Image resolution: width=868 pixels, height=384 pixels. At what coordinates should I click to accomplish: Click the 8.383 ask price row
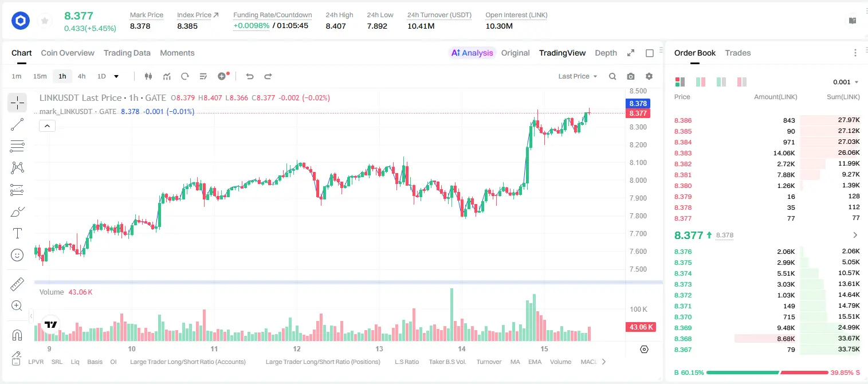pyautogui.click(x=767, y=153)
